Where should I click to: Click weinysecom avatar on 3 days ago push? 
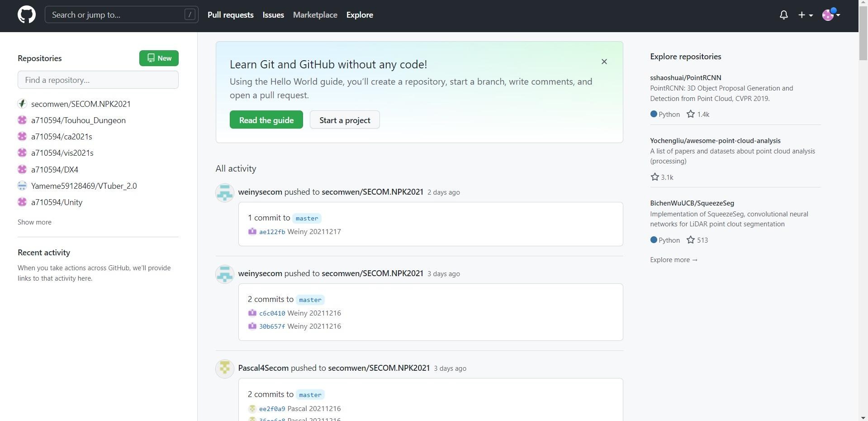[225, 274]
